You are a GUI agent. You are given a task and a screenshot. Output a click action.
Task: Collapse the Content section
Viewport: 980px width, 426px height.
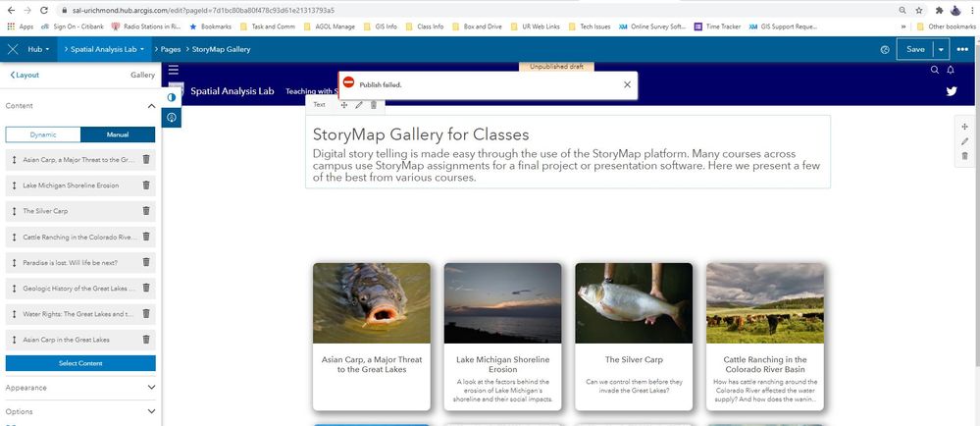151,106
